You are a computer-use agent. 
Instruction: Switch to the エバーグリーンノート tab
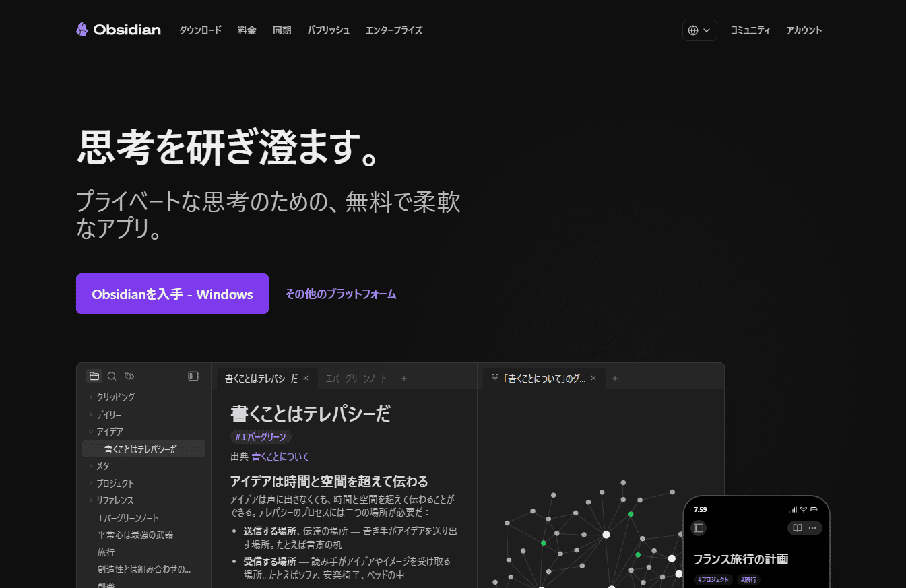point(356,378)
